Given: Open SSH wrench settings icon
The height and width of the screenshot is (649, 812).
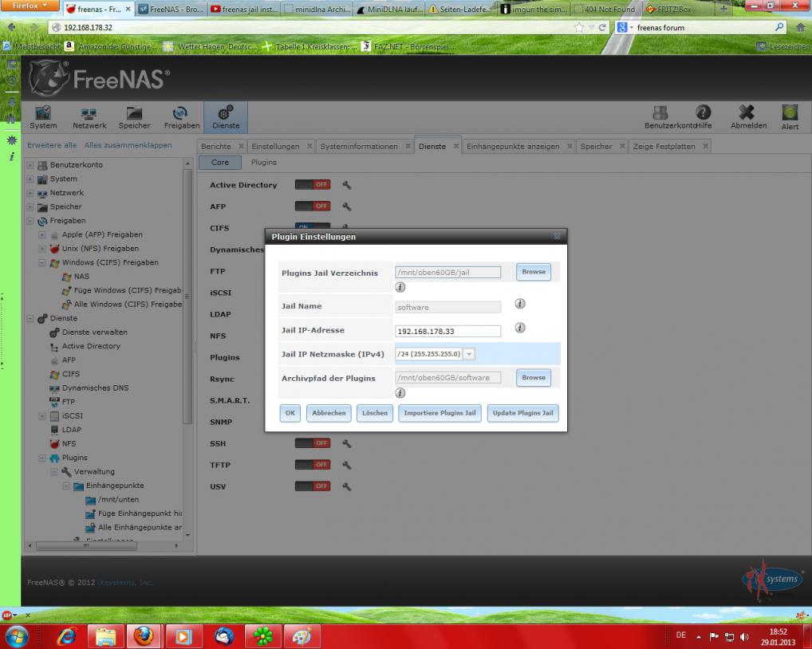Looking at the screenshot, I should point(347,443).
